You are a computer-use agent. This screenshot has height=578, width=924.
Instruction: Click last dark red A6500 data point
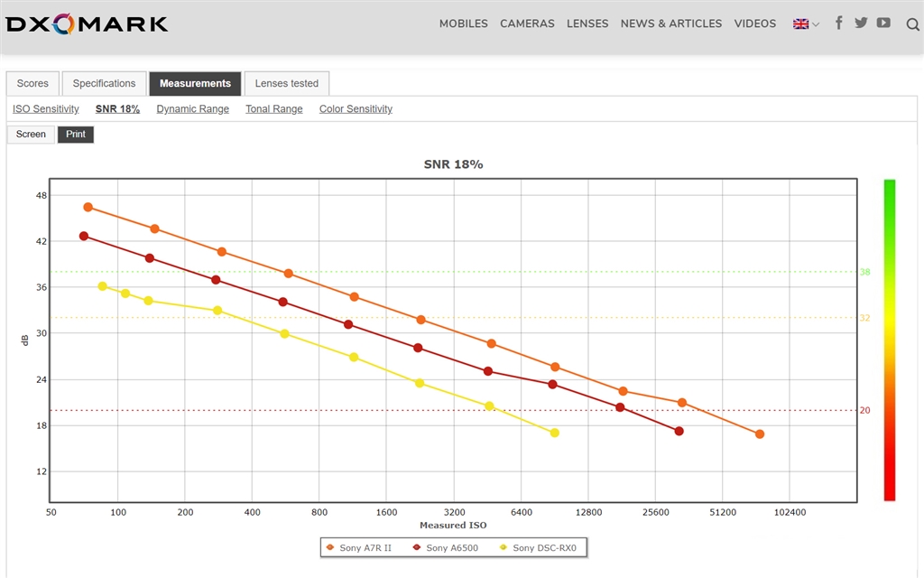679,431
